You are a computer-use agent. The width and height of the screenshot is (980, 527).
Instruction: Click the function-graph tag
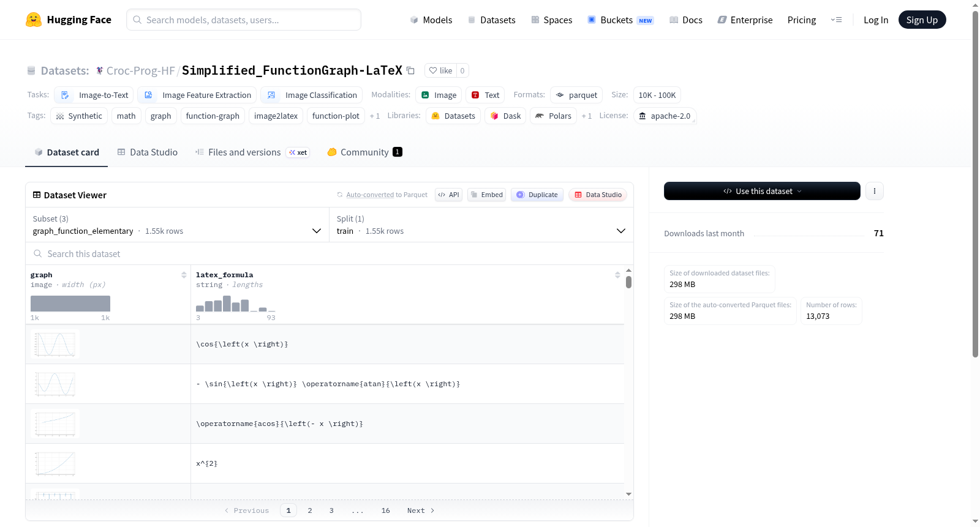[213, 116]
